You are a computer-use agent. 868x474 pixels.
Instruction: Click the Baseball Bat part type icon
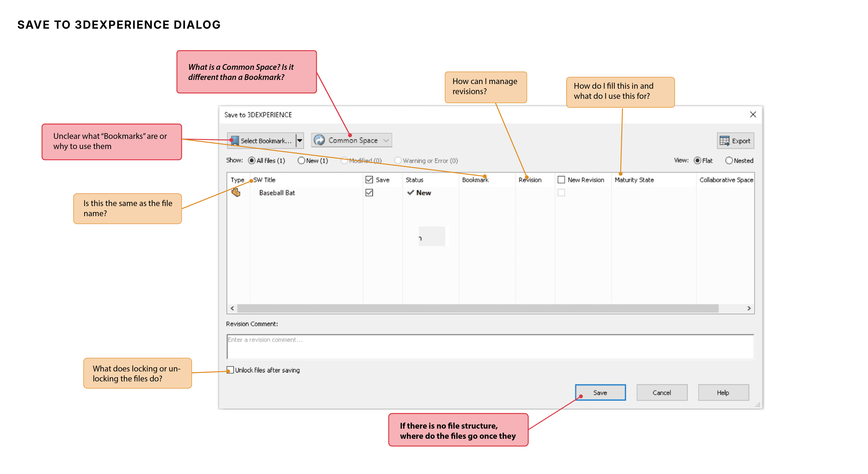(x=236, y=193)
